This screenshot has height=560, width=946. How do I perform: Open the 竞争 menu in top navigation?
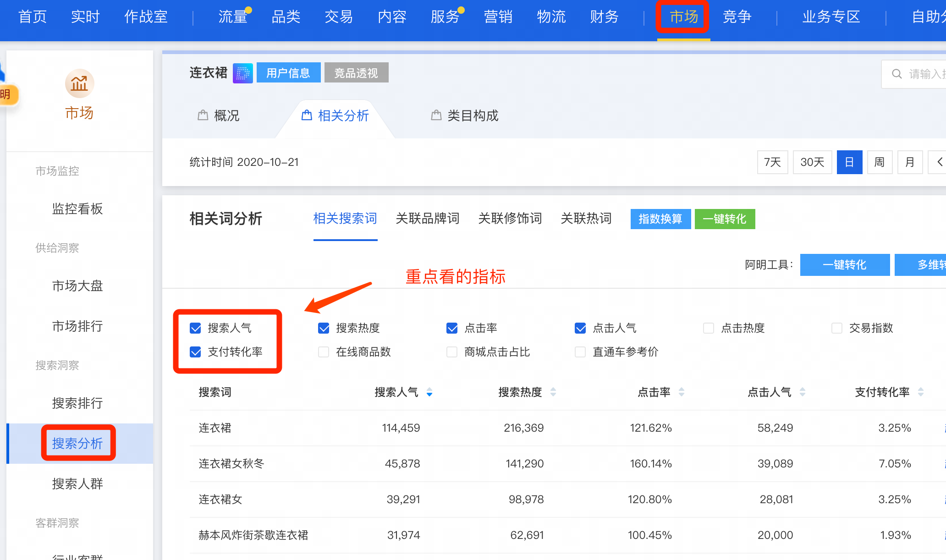[737, 16]
